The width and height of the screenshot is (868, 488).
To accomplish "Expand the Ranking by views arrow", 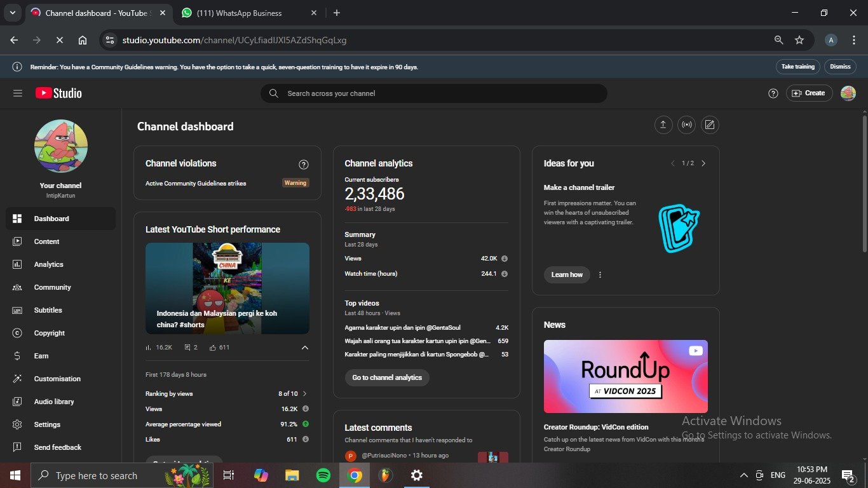I will point(304,394).
